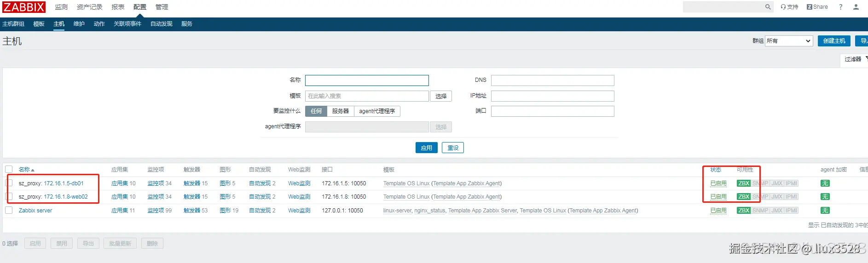Click 选择 button next to template field
Screen dimensions: 868x263
[441, 96]
